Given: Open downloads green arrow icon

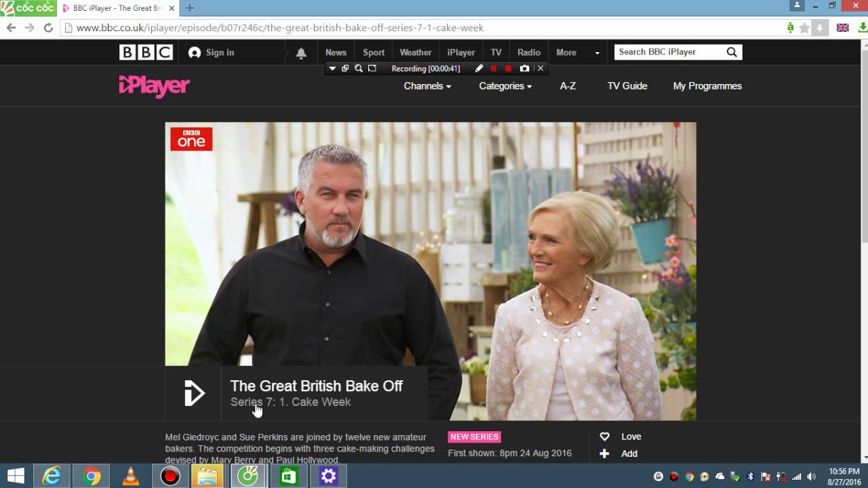Looking at the screenshot, I should [863, 28].
